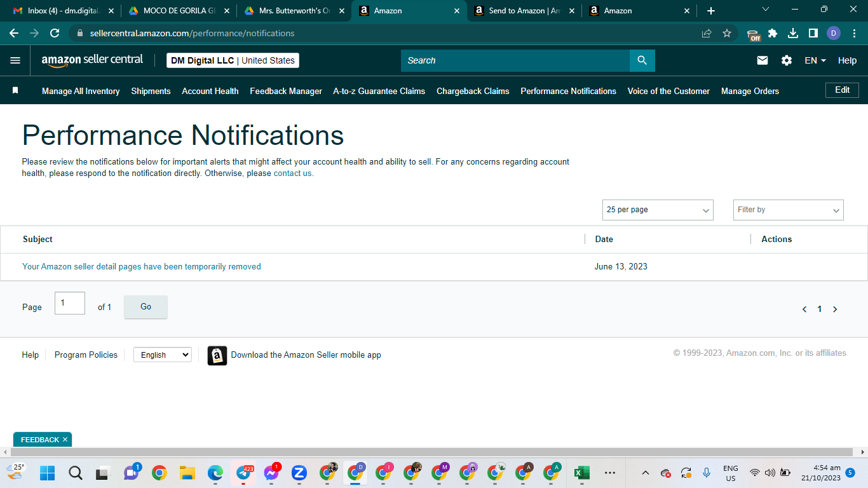Open File Explorer from taskbar
The height and width of the screenshot is (488, 868).
187,473
